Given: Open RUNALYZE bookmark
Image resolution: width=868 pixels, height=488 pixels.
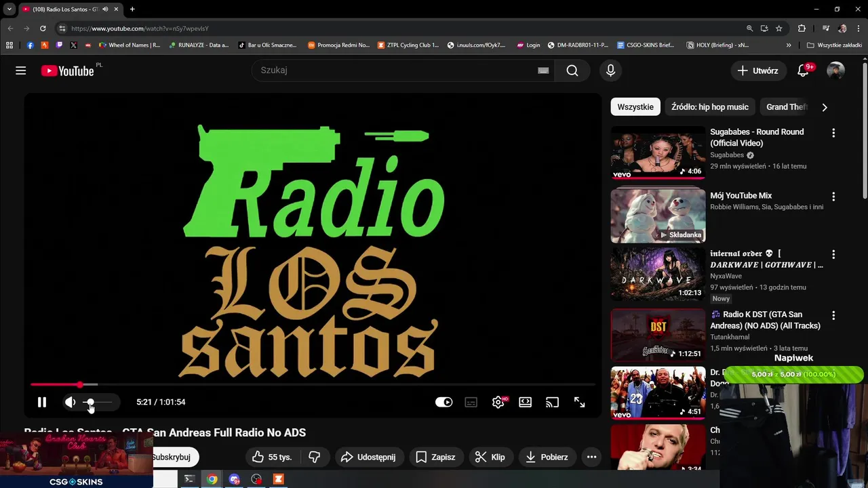Looking at the screenshot, I should pyautogui.click(x=199, y=45).
